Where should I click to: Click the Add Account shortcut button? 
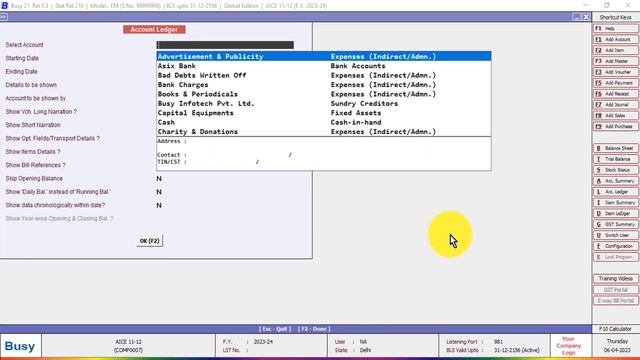click(x=616, y=40)
